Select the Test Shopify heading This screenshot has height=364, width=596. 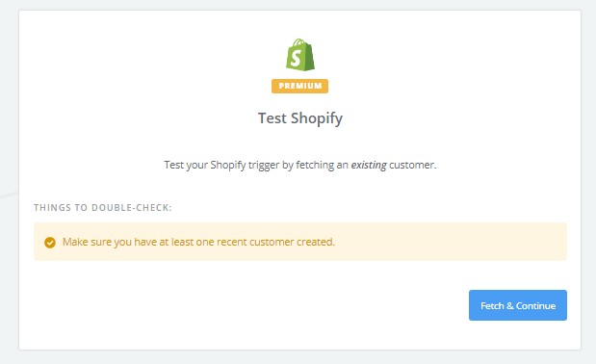[x=300, y=118]
